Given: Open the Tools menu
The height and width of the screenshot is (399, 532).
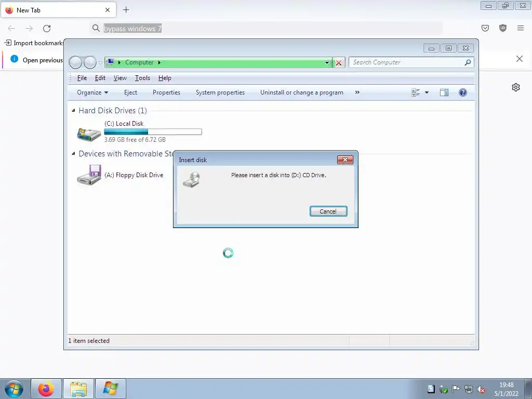Looking at the screenshot, I should [142, 78].
